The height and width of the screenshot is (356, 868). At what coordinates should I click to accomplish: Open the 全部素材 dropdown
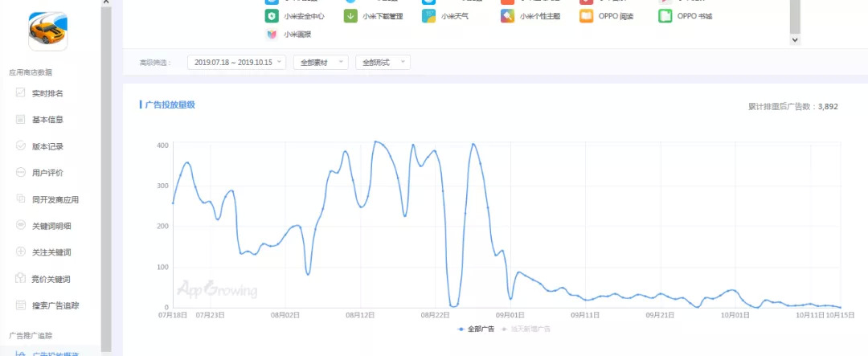[x=321, y=63]
